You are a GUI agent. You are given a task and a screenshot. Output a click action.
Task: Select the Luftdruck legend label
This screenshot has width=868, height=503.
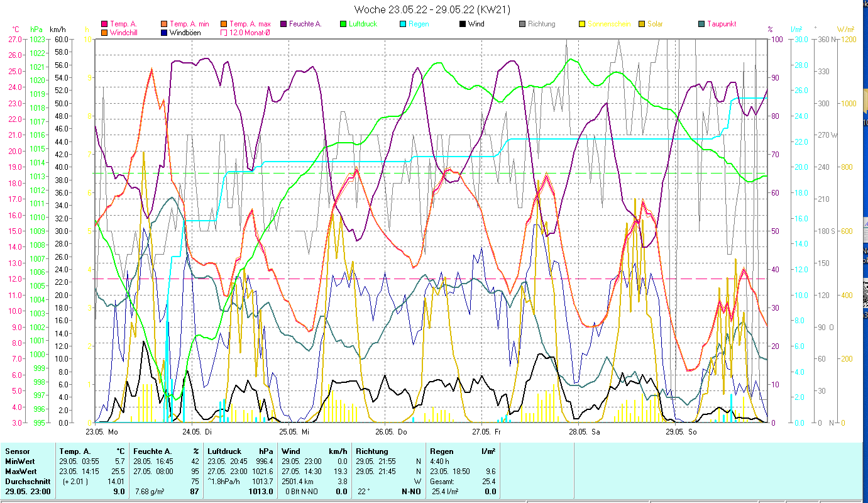[x=365, y=24]
